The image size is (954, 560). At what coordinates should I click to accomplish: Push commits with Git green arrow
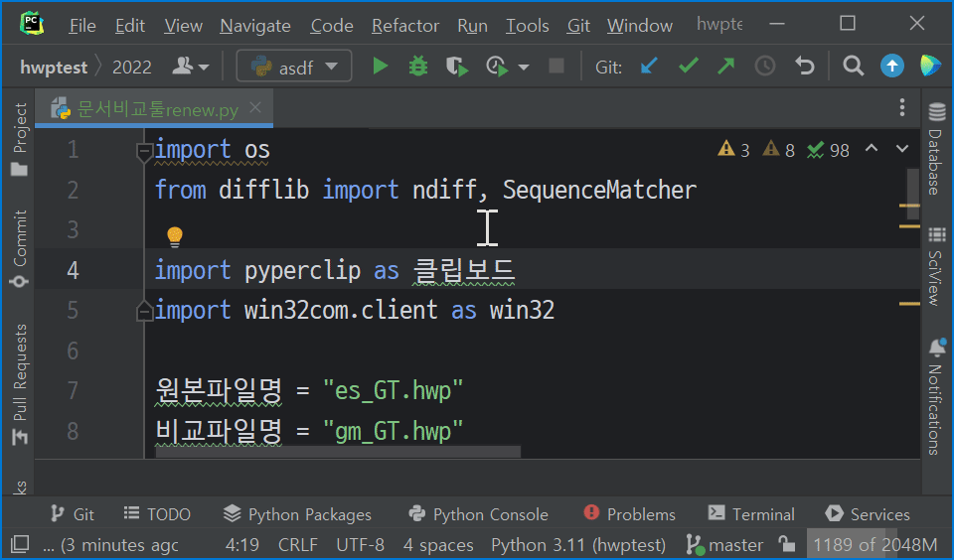pyautogui.click(x=725, y=66)
